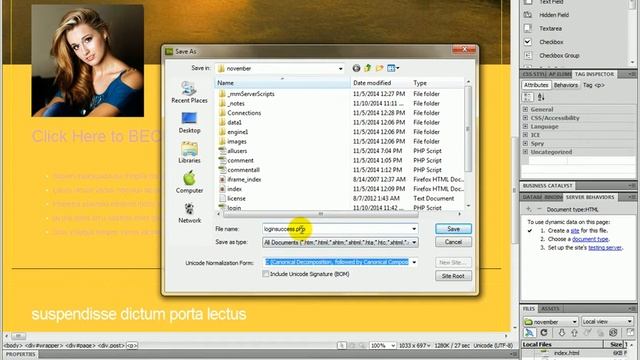Viewport: 640px width, 360px height.
Task: Open the view menu icon in Save As
Action: 393,68
